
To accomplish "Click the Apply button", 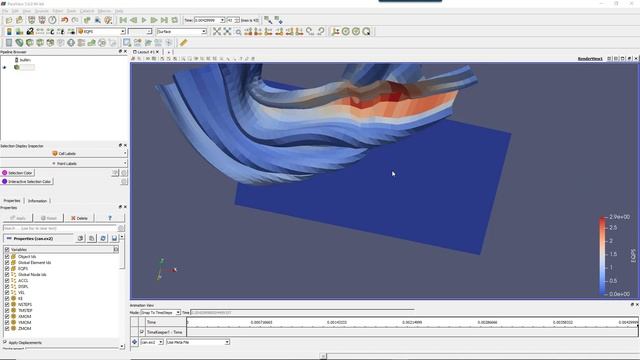I will (x=18, y=218).
